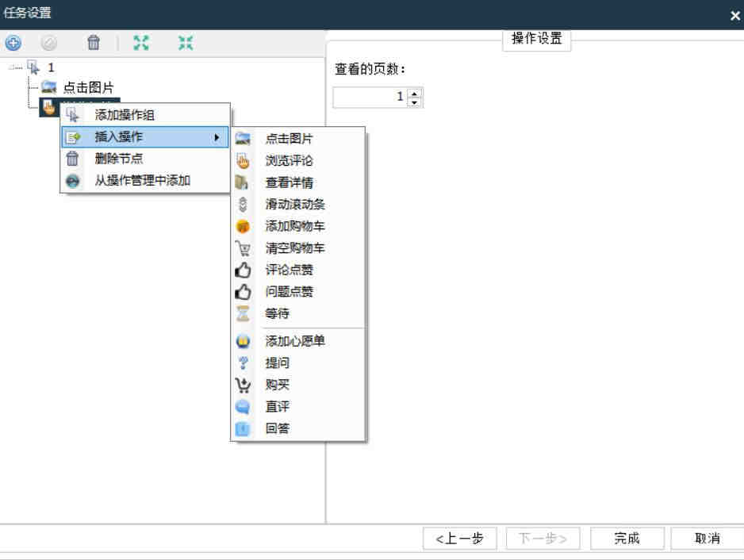
Task: Click the 浏览评论 hand icon in submenu
Action: (243, 160)
